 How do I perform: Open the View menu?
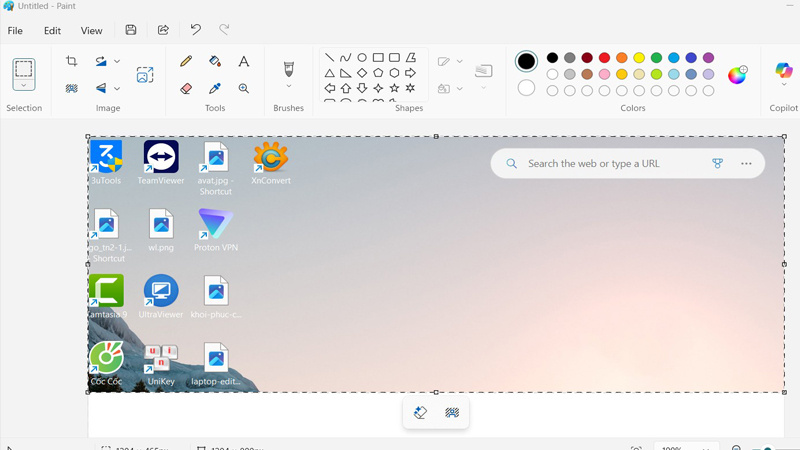click(x=91, y=31)
